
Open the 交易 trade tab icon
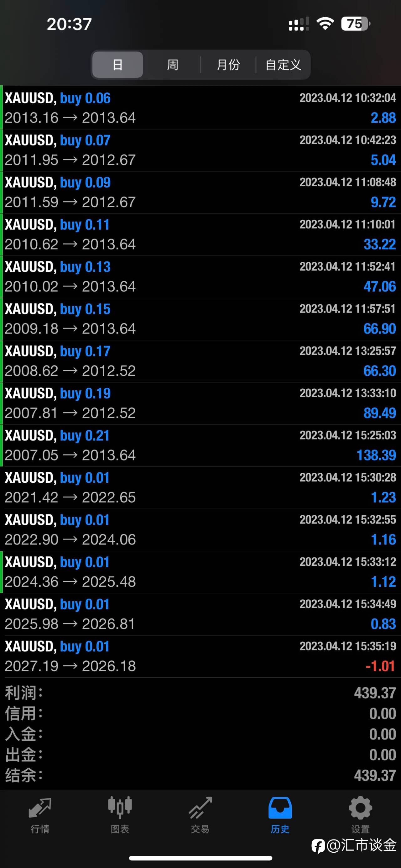[200, 808]
